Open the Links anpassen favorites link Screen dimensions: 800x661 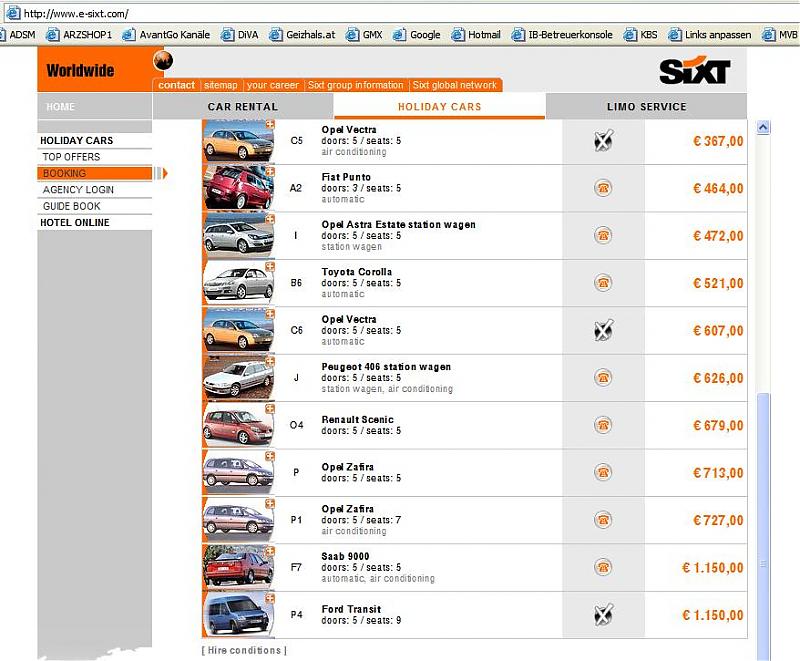[710, 35]
